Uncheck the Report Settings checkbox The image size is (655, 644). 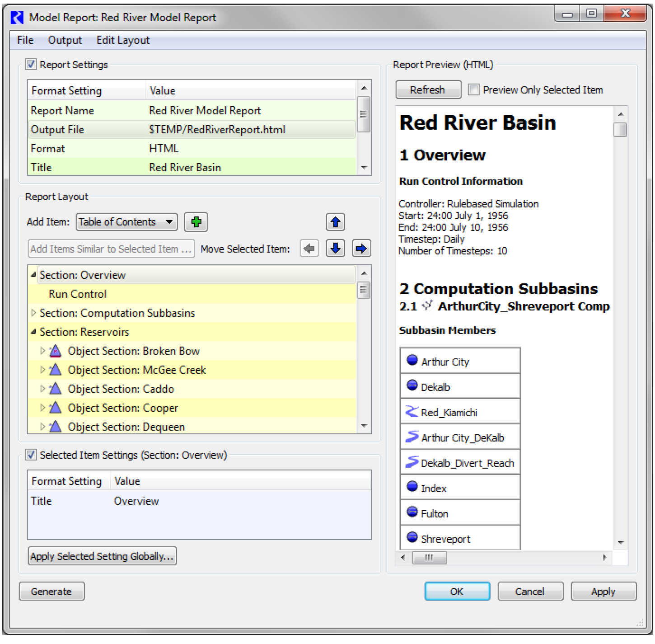[x=31, y=65]
